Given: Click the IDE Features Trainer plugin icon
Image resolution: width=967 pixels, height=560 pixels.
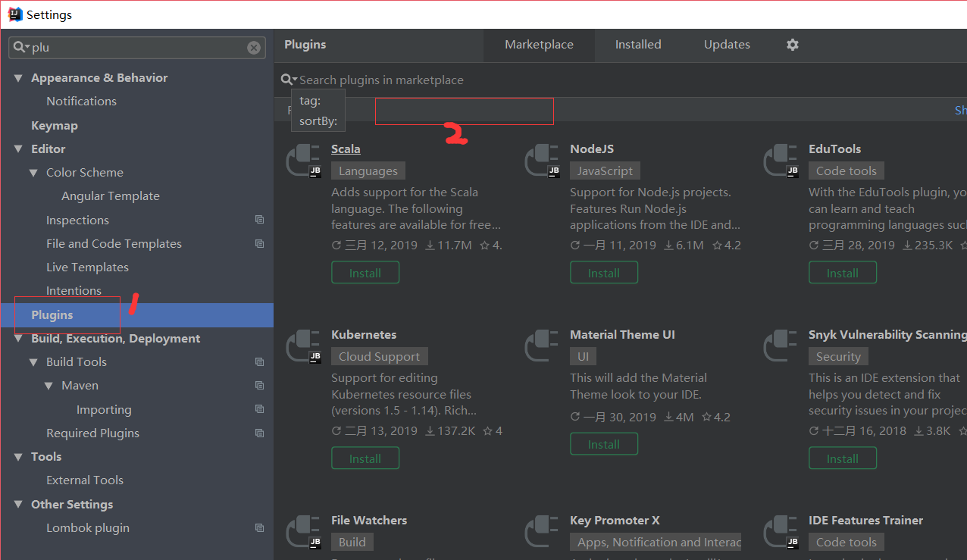Looking at the screenshot, I should point(781,531).
